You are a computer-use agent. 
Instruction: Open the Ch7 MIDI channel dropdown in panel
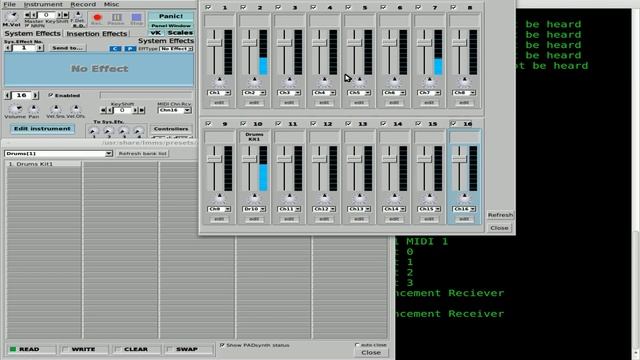[x=429, y=93]
